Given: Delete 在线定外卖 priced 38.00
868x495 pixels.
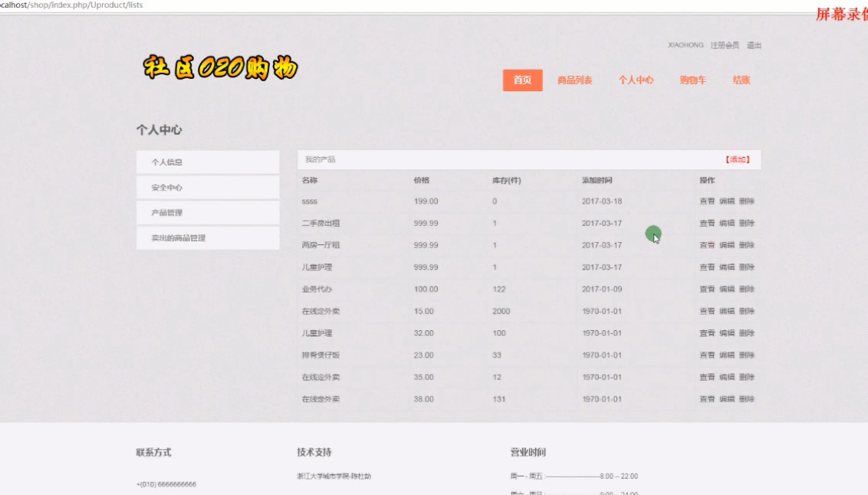Looking at the screenshot, I should click(747, 398).
